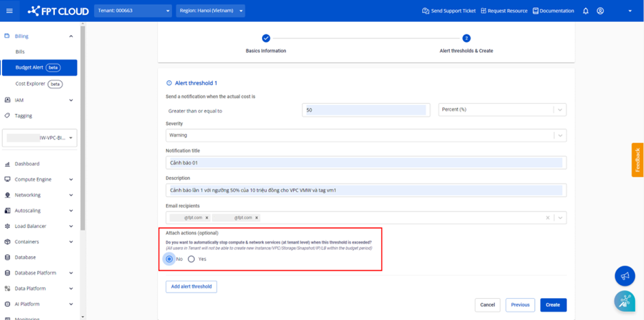Remove the first email recipient chip
This screenshot has width=644, height=320.
207,218
